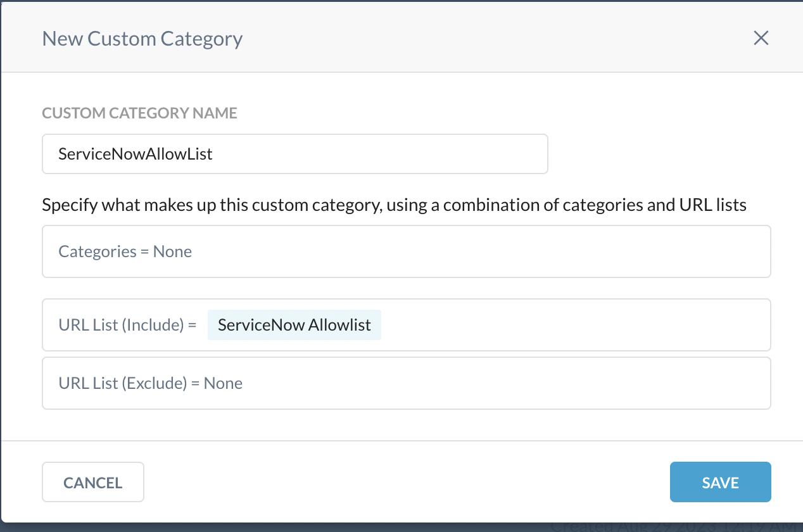Click the 'Specify what makes up' instruction text
803x532 pixels.
(395, 205)
